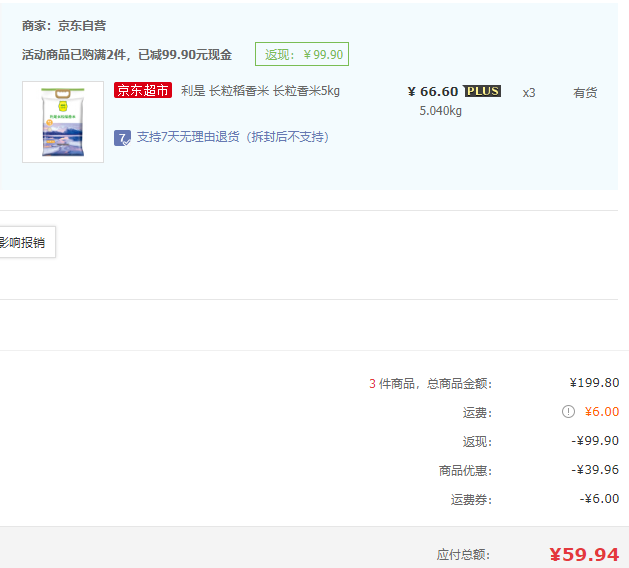This screenshot has height=568, width=629.
Task: Click the shipping fee info icon
Action: 568,412
